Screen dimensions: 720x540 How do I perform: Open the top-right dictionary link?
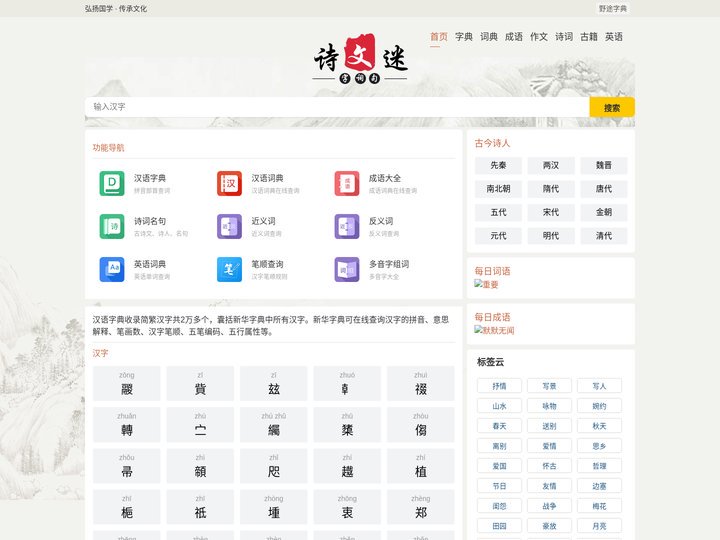[613, 9]
